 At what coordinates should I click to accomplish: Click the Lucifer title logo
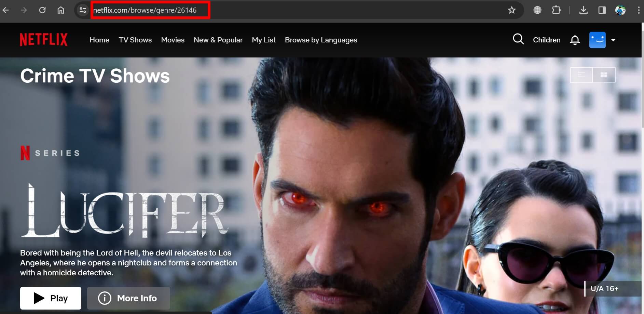(x=124, y=211)
